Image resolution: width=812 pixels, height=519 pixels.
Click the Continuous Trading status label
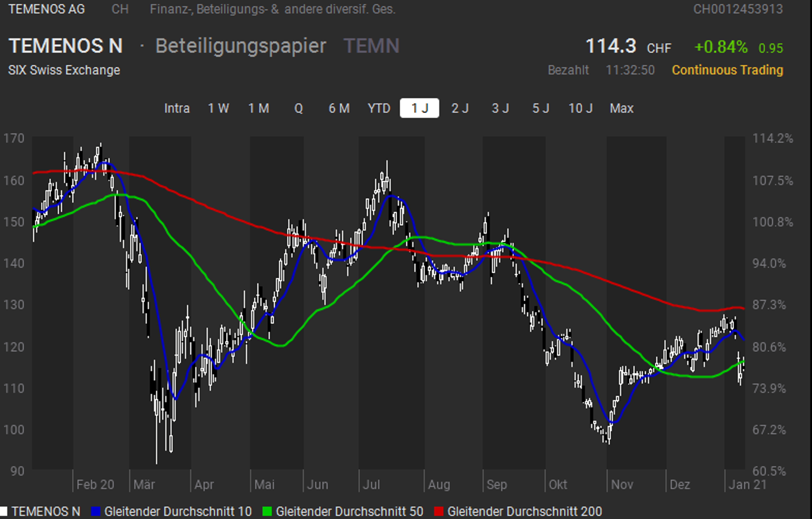(727, 70)
